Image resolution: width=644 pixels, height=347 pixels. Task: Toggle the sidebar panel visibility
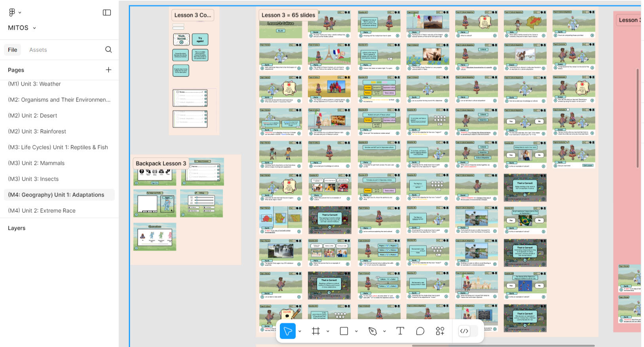click(107, 13)
